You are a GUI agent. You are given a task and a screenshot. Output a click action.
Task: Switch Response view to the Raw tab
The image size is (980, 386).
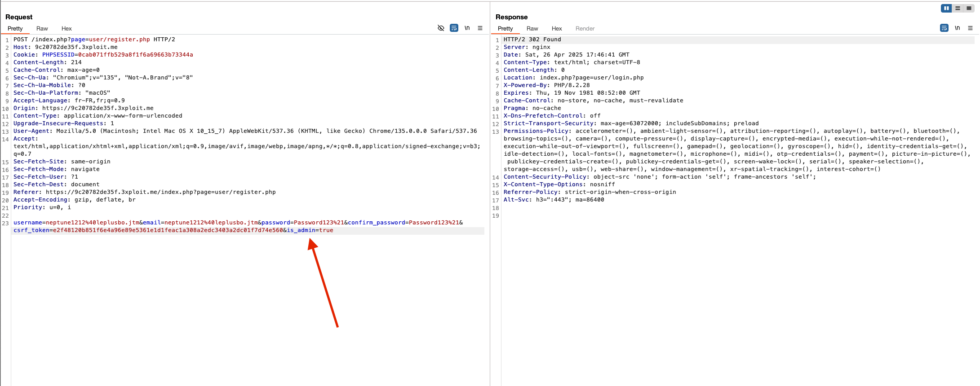point(532,28)
